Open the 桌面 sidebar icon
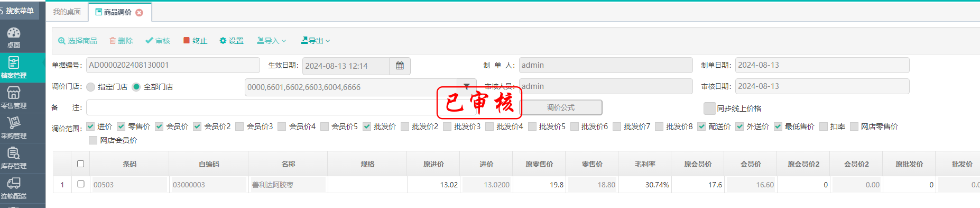This screenshot has height=208, width=980. 14,37
